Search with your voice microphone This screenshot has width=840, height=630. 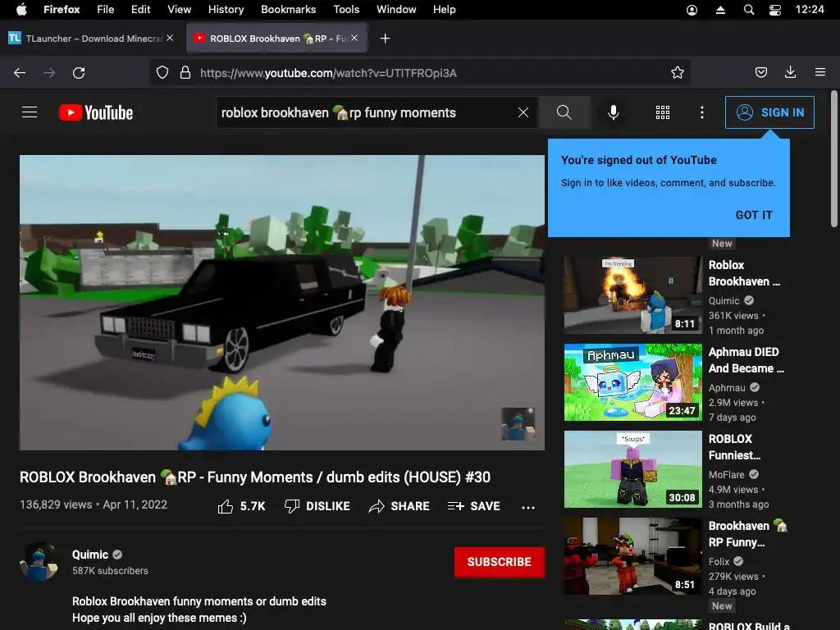tap(614, 112)
